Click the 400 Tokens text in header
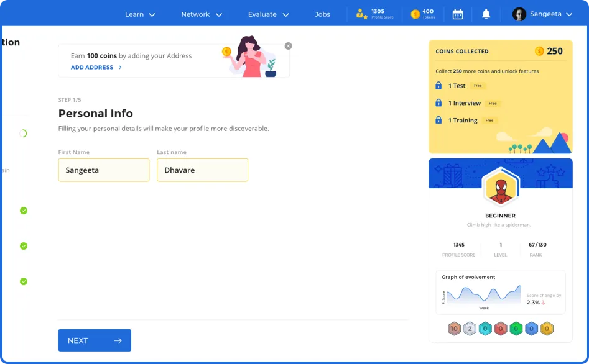Image resolution: width=589 pixels, height=364 pixels. [x=429, y=14]
